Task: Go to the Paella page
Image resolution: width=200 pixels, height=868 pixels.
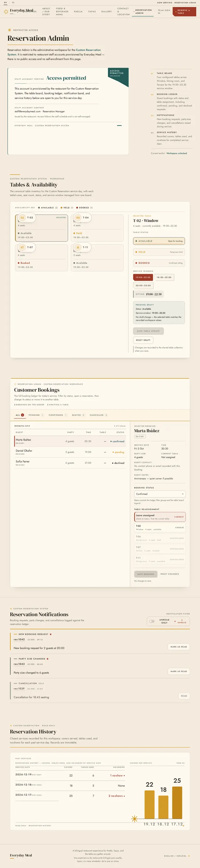Action: tap(78, 12)
